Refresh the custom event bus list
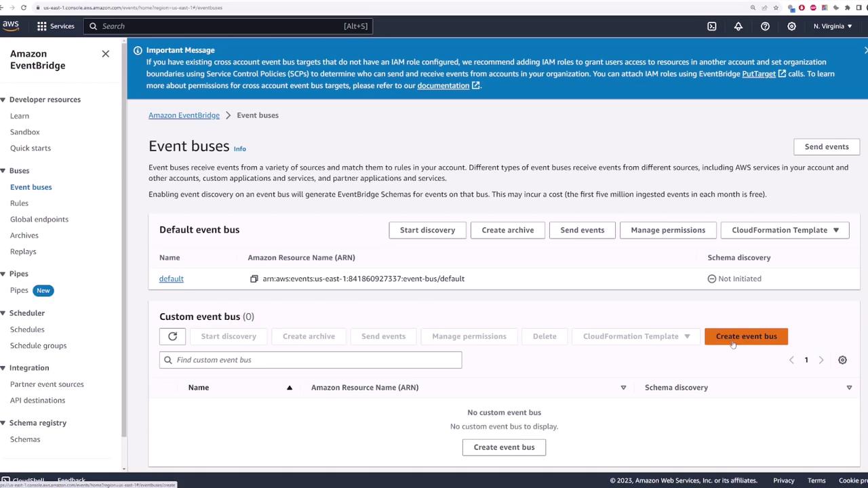The height and width of the screenshot is (488, 868). point(172,336)
